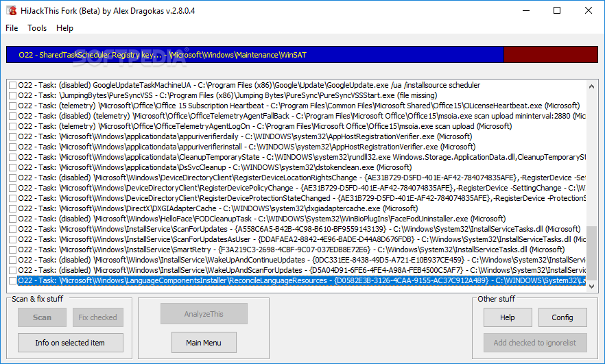Tick the WakeUpAndScanForUpdates checkbox
This screenshot has height=364, width=605.
coord(13,270)
